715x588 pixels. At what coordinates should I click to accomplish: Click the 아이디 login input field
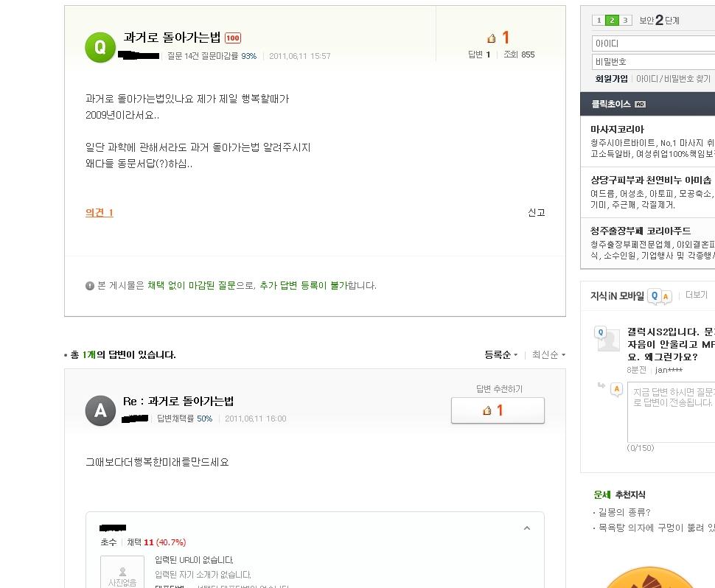pos(653,43)
